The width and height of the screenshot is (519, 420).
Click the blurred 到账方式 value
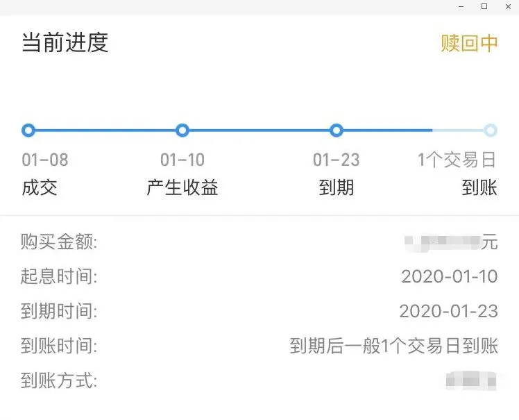tap(471, 380)
